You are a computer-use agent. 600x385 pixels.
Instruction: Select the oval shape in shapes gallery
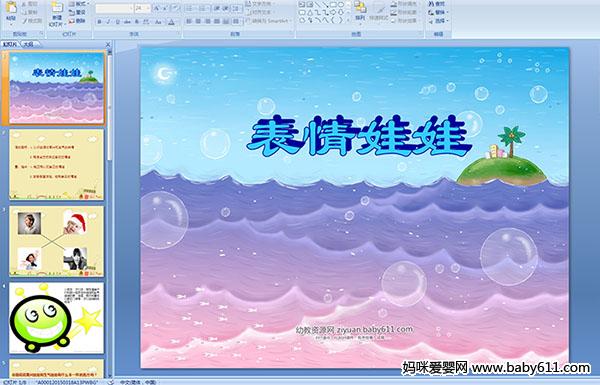pos(341,5)
